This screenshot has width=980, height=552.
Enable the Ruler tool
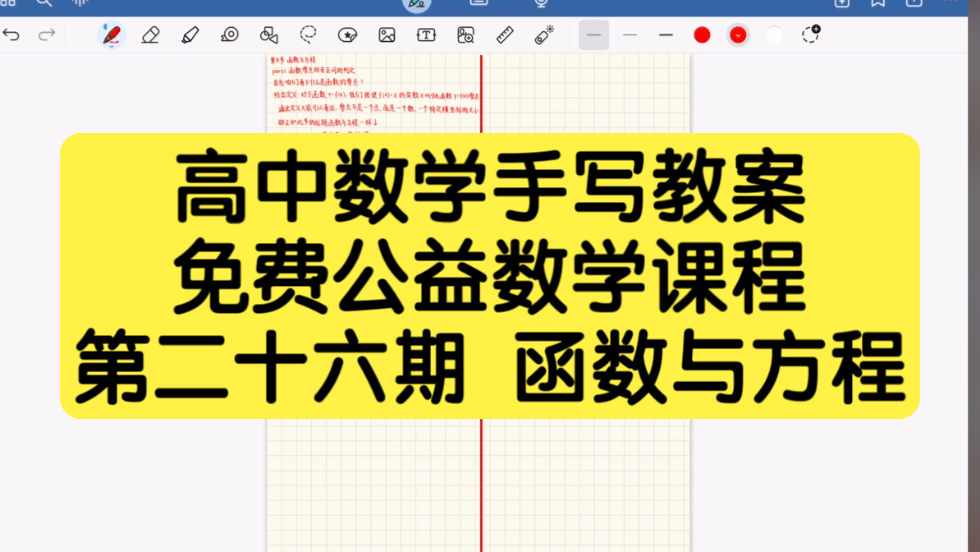coord(505,35)
